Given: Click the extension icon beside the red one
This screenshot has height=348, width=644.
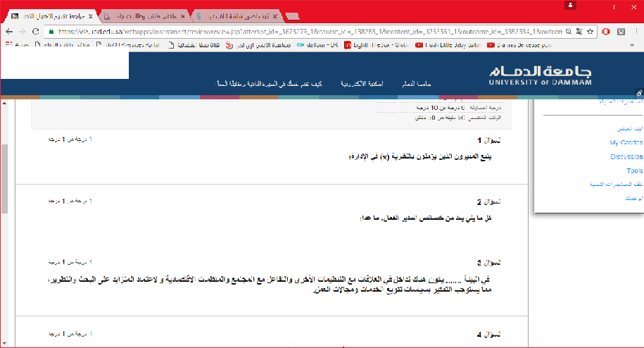Looking at the screenshot, I should click(621, 32).
